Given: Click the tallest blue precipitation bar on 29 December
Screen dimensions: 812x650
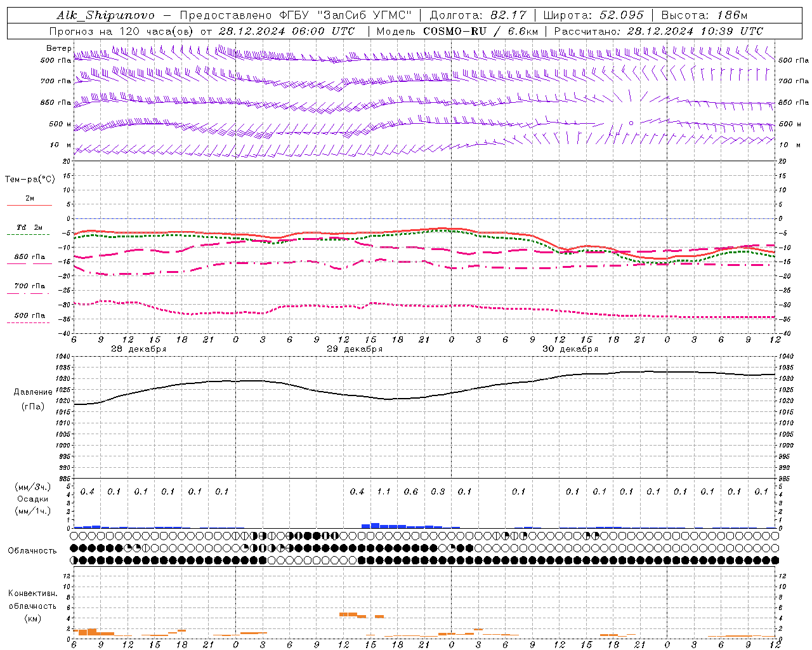Looking at the screenshot, I should 375,526.
